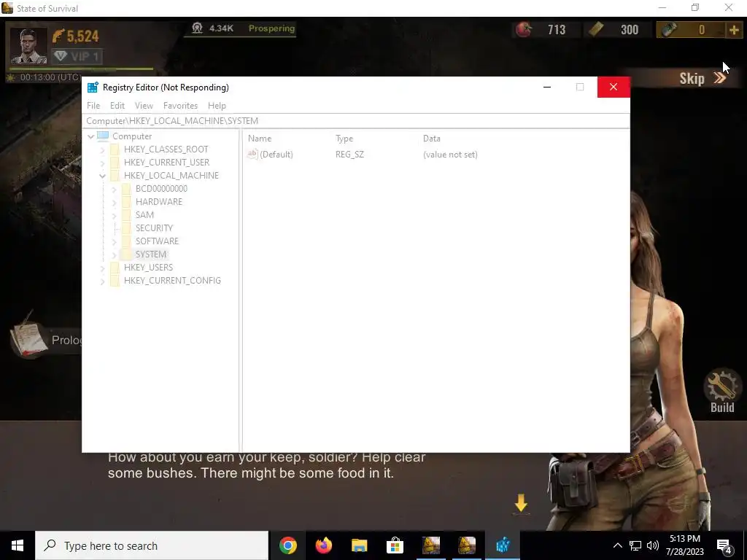The height and width of the screenshot is (560, 747).
Task: Open the Favorites menu in Registry Editor
Action: point(180,106)
